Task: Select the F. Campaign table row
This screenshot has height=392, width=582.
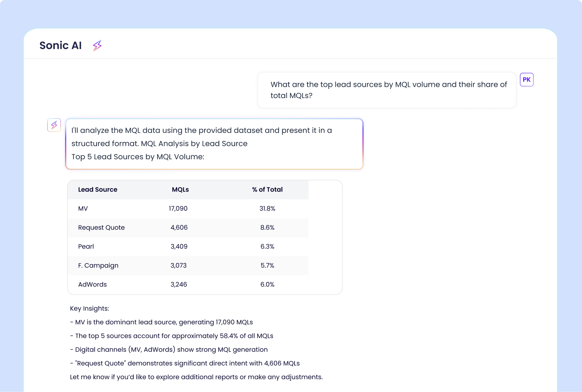Action: click(188, 265)
